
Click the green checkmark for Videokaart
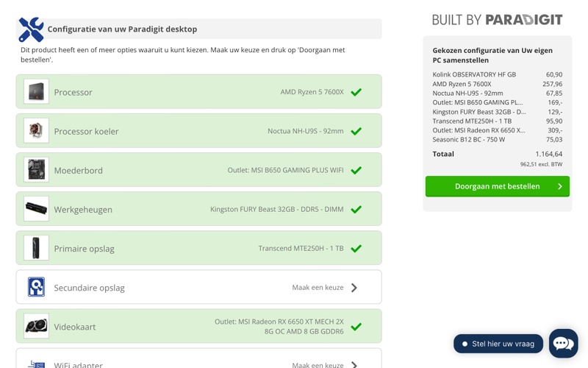(x=356, y=326)
